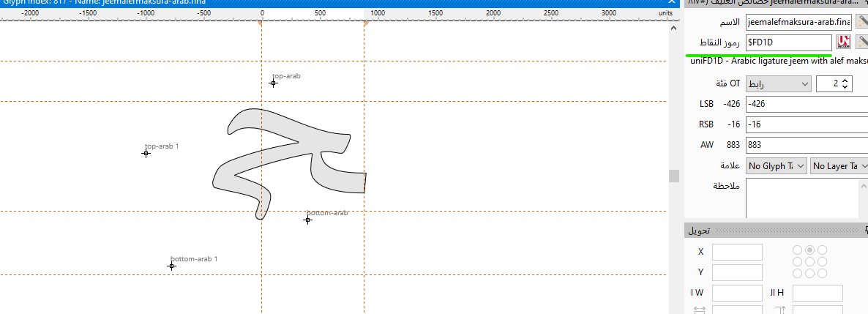This screenshot has width=868, height=314.
Task: Select the bottom-arab anchor marker
Action: click(x=307, y=220)
